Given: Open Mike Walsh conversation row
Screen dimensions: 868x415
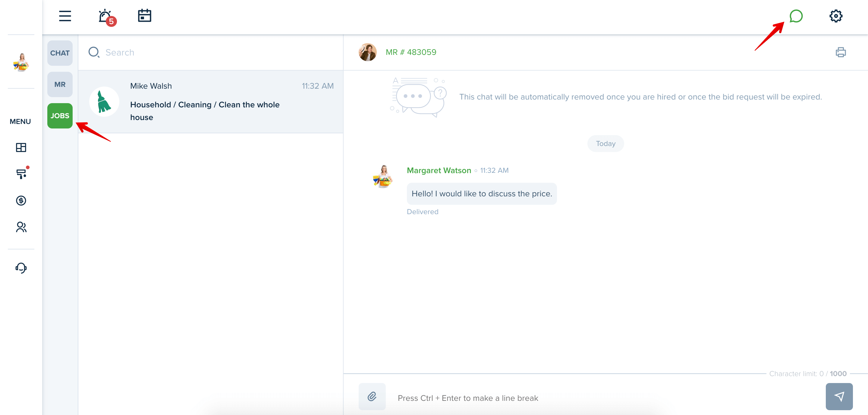Looking at the screenshot, I should pyautogui.click(x=211, y=101).
